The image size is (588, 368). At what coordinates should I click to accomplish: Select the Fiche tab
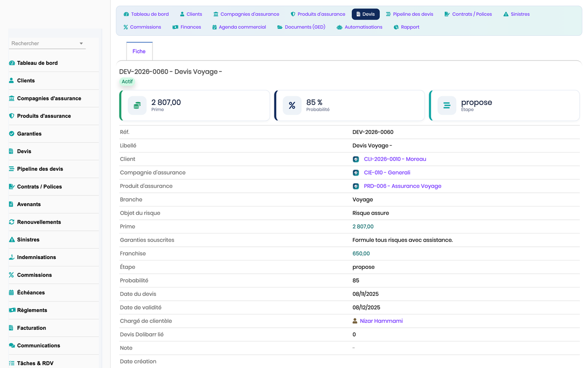click(x=139, y=52)
